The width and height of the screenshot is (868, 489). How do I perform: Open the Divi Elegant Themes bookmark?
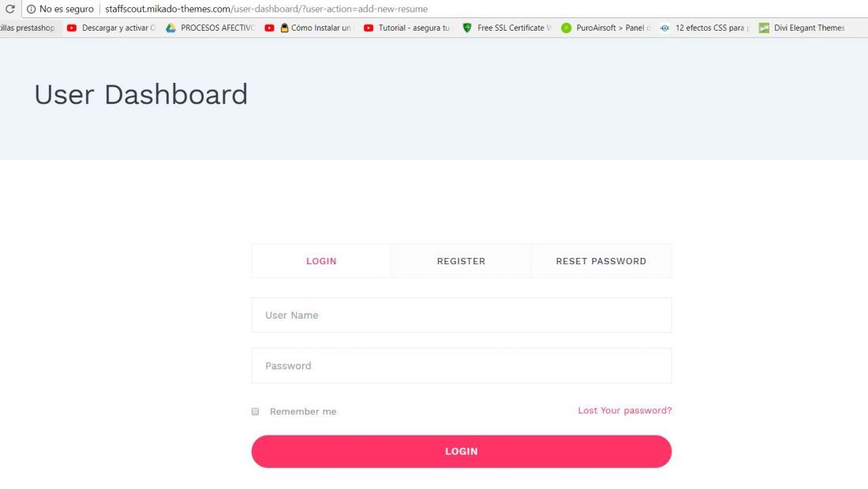tap(802, 28)
